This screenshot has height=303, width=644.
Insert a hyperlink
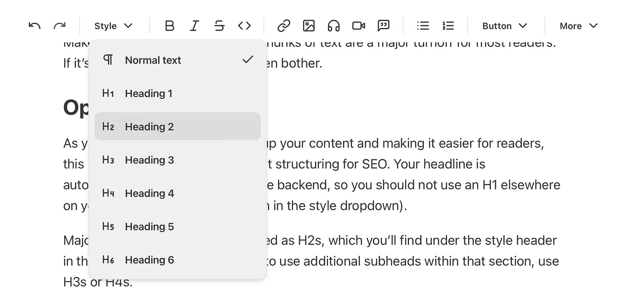[284, 26]
